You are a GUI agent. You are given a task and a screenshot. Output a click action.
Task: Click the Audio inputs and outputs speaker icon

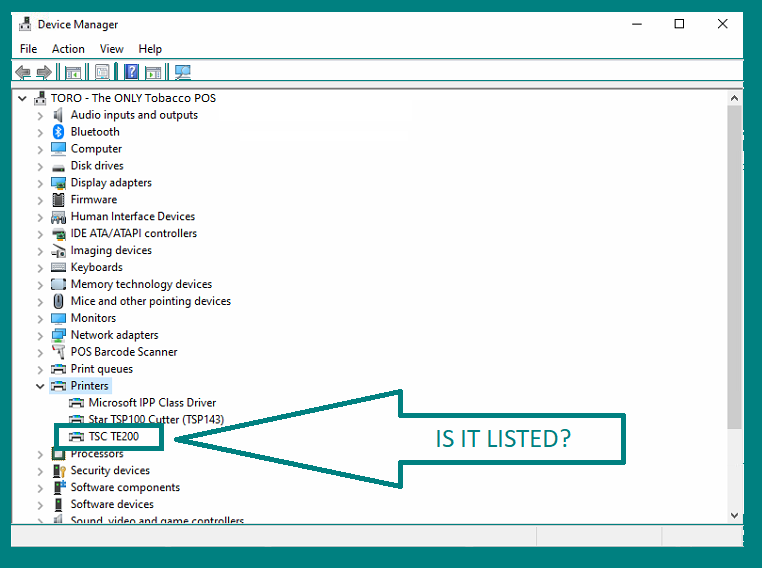tap(58, 115)
